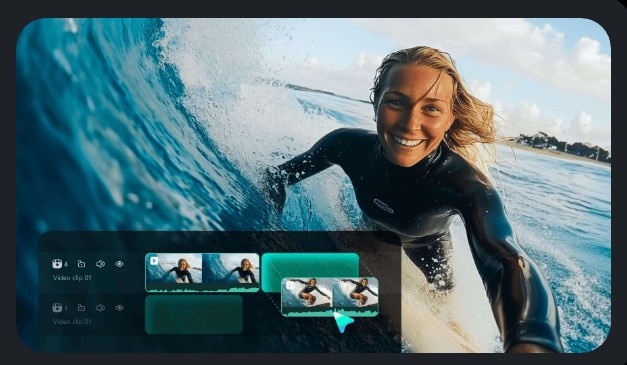627x365 pixels.
Task: Select second frame of selfie surfer clip
Action: point(230,269)
